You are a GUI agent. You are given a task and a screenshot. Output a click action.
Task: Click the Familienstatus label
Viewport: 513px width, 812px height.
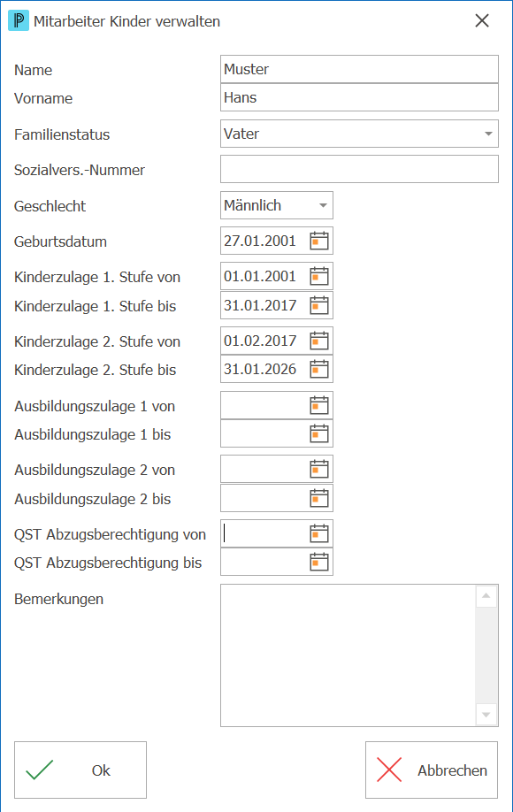click(x=62, y=134)
